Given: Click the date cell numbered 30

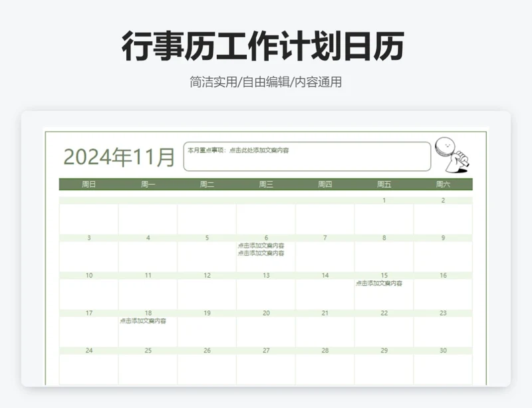Looking at the screenshot, I should coord(443,351).
